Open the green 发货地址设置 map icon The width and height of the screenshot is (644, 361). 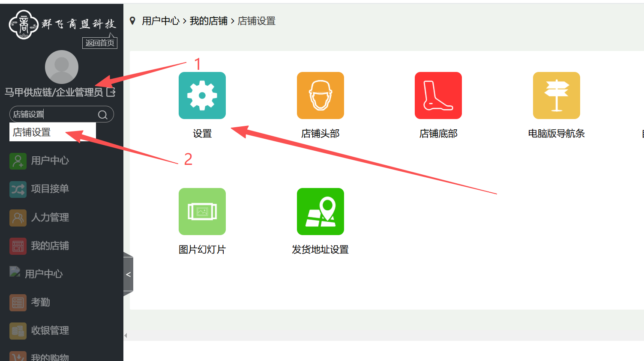tap(320, 212)
